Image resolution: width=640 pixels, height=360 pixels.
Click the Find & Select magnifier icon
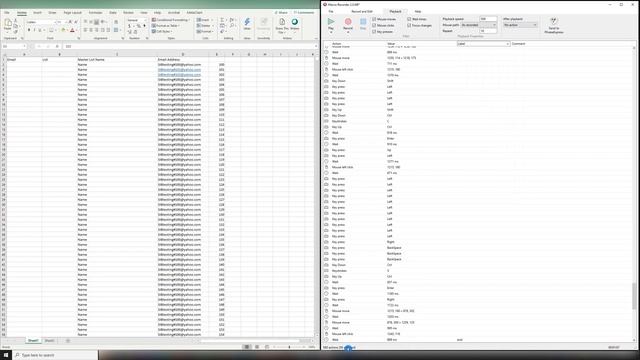tap(232, 26)
